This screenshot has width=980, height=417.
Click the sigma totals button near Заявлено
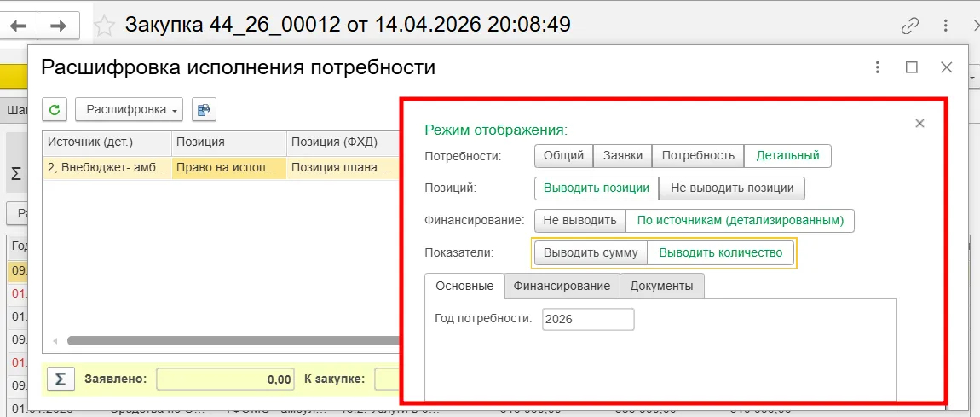point(61,379)
